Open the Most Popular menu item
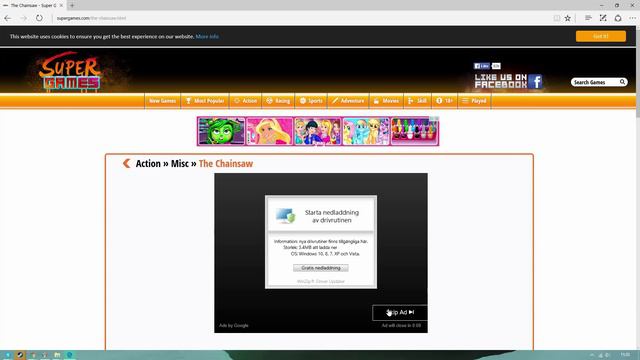Screen dimensions: 640x360 205,101
